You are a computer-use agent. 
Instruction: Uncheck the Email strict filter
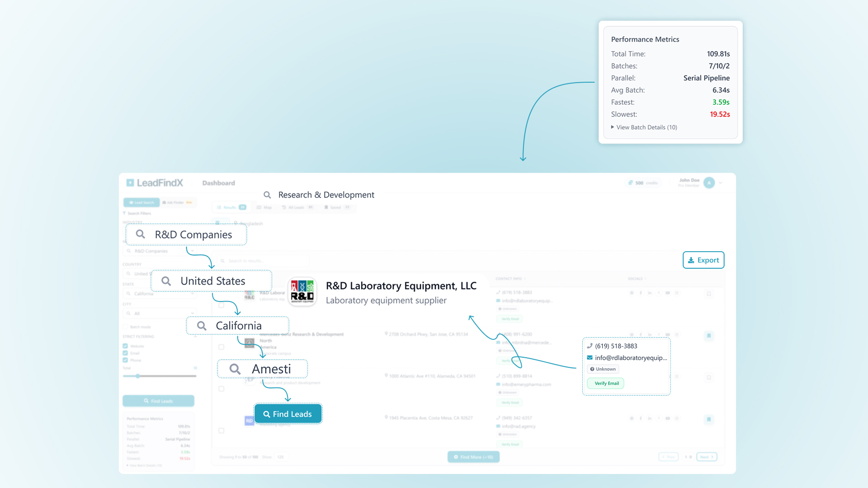(125, 353)
